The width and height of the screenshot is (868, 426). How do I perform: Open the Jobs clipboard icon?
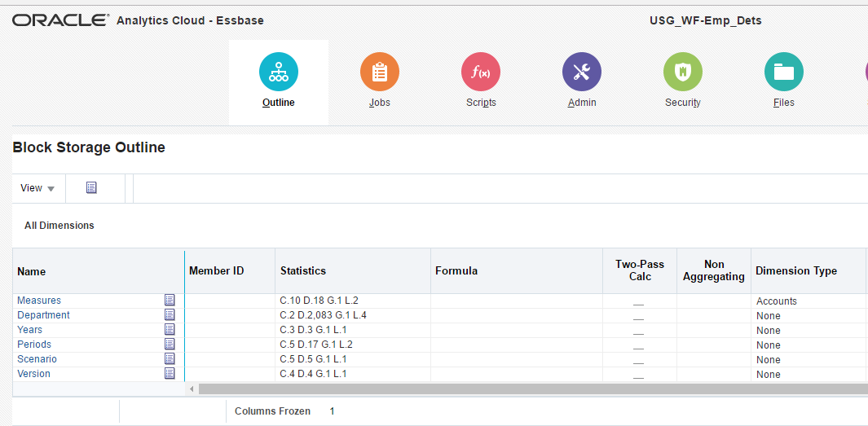coord(380,72)
